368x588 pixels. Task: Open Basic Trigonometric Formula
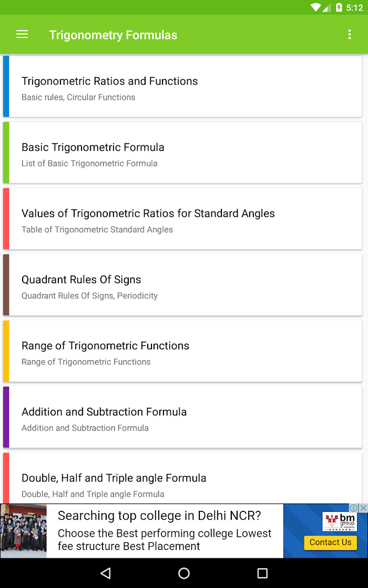pos(182,153)
